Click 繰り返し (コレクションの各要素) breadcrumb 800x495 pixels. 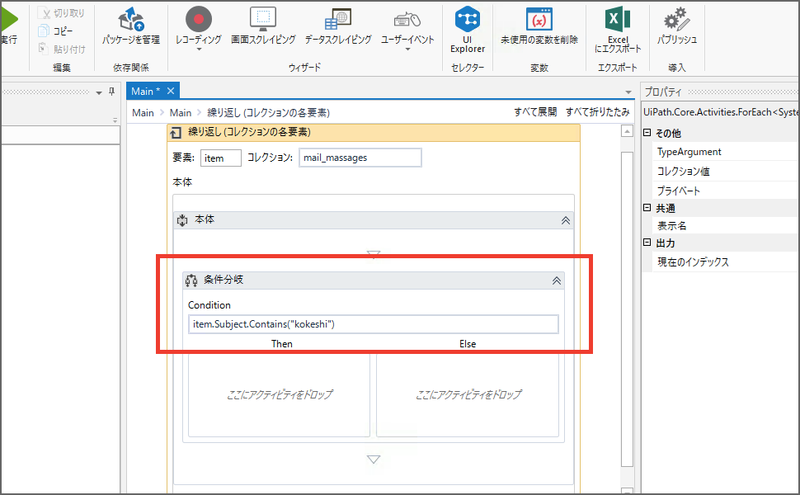tap(268, 113)
